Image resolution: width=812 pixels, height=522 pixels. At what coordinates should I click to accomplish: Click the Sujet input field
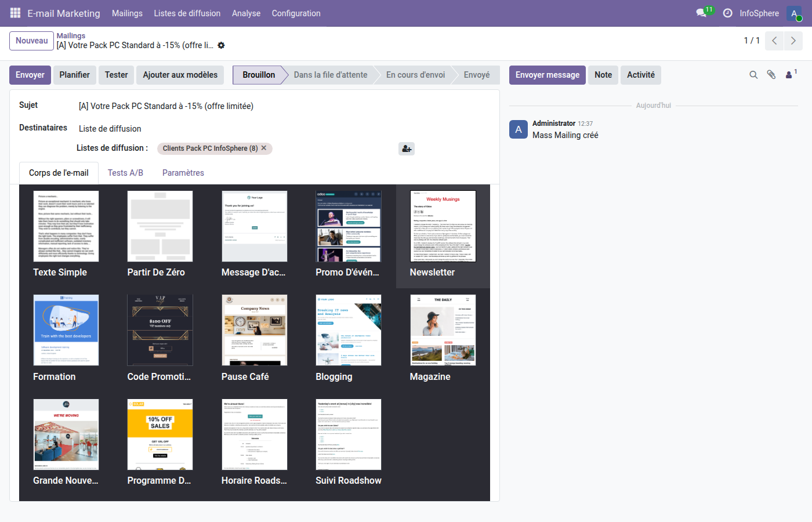(284, 106)
